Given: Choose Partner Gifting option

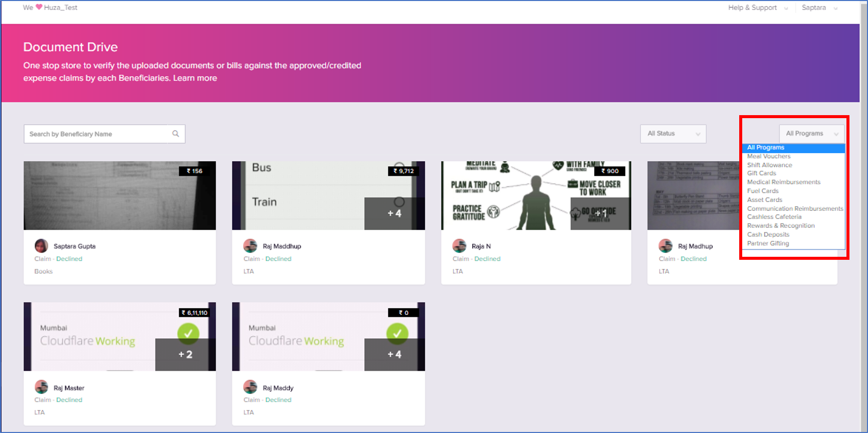Looking at the screenshot, I should (x=794, y=243).
